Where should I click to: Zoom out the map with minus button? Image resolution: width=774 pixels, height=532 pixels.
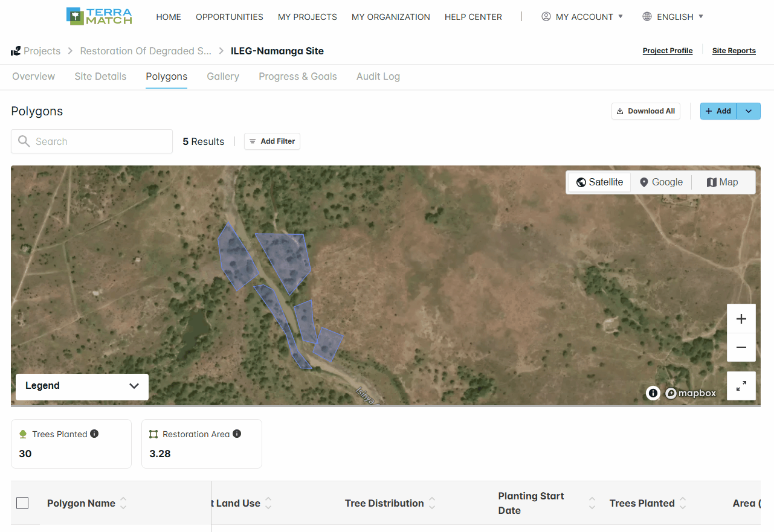[x=741, y=347]
